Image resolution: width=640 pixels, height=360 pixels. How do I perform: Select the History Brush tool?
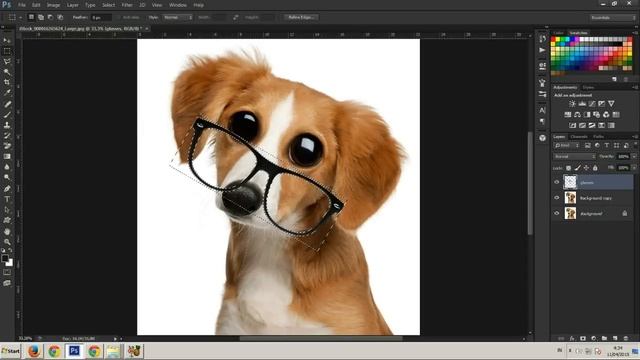point(7,136)
